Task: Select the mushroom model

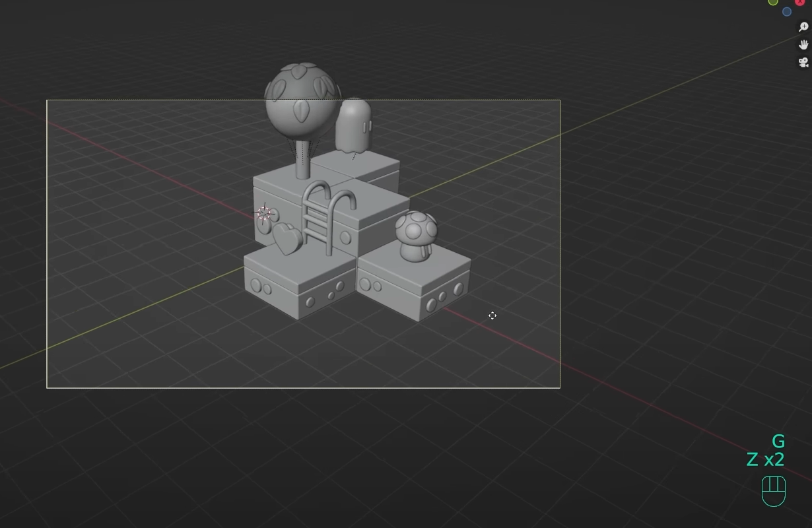Action: coord(416,236)
